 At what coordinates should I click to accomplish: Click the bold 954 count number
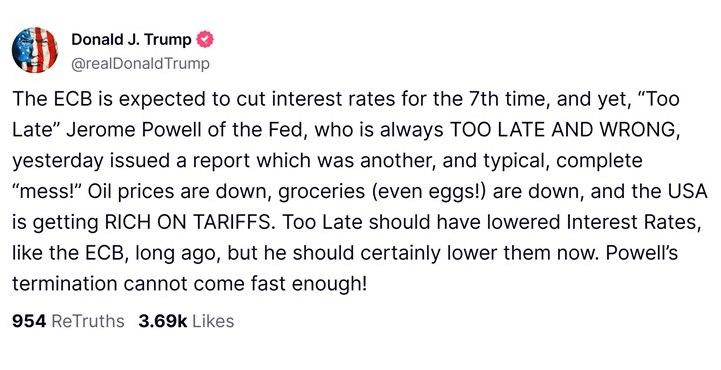tap(29, 321)
